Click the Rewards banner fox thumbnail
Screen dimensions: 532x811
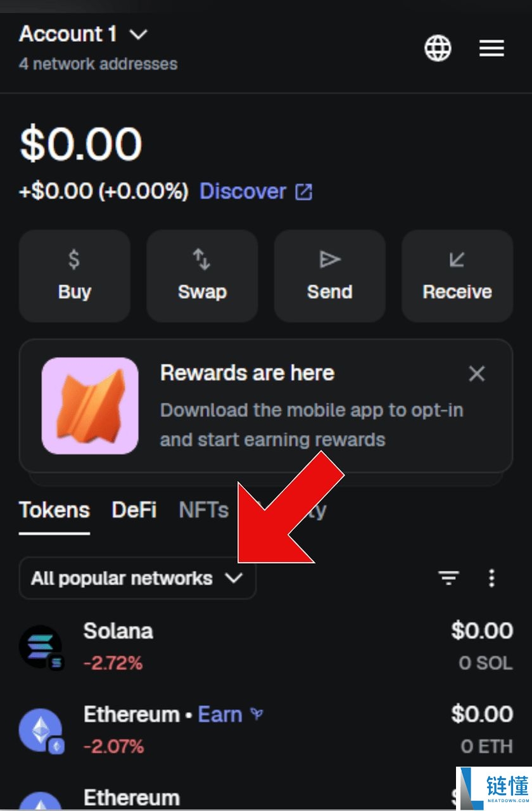coord(89,406)
